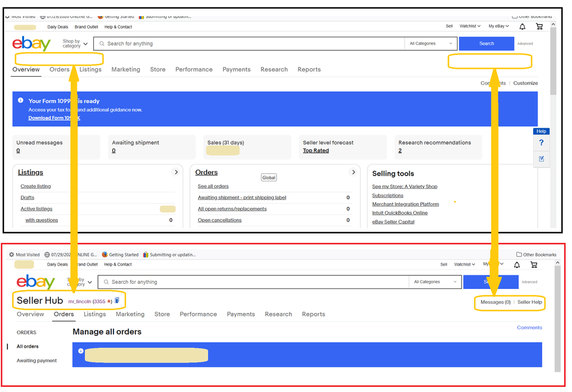The height and width of the screenshot is (392, 572).
Task: Open the shopping cart in bottom window
Action: [534, 265]
